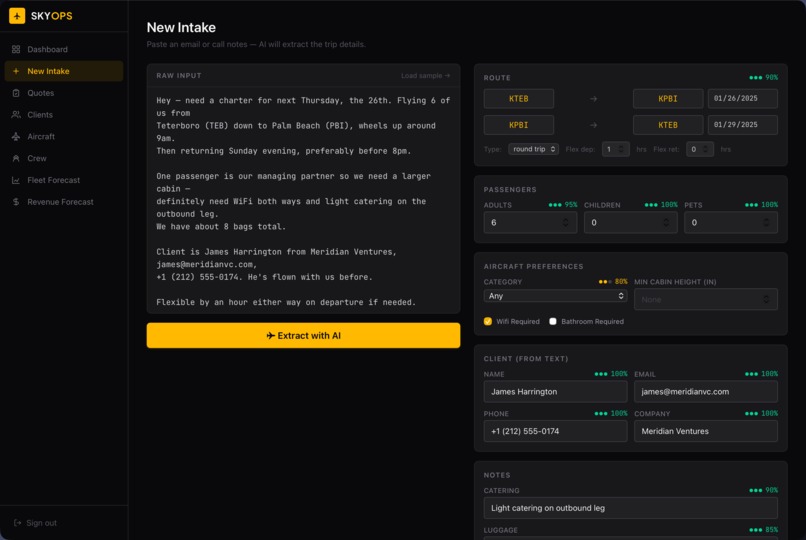Click the client Name field

pos(555,392)
